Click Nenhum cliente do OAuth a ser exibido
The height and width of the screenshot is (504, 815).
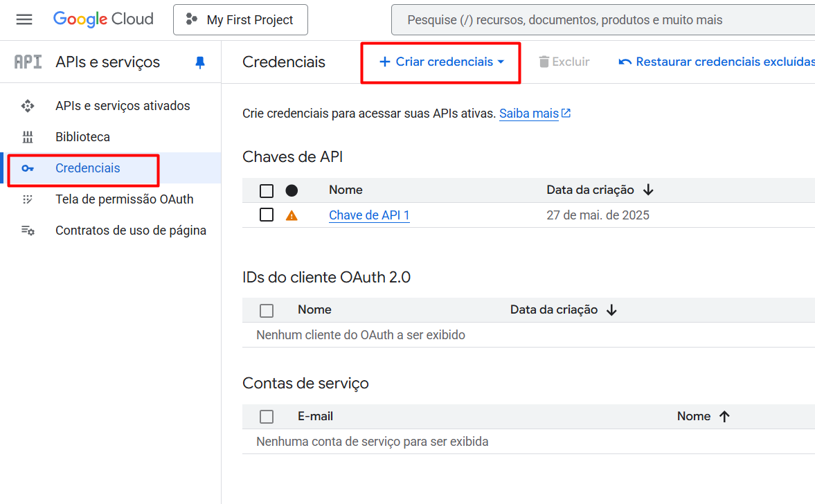pyautogui.click(x=361, y=335)
